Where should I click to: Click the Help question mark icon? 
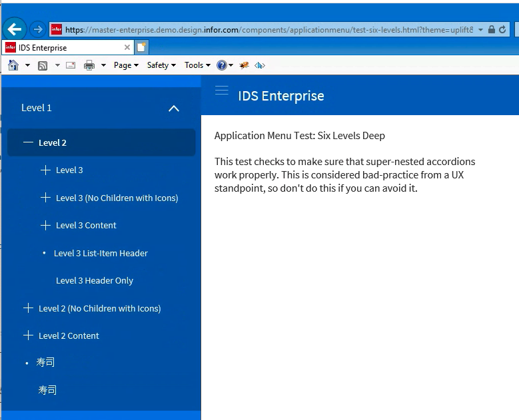[221, 65]
